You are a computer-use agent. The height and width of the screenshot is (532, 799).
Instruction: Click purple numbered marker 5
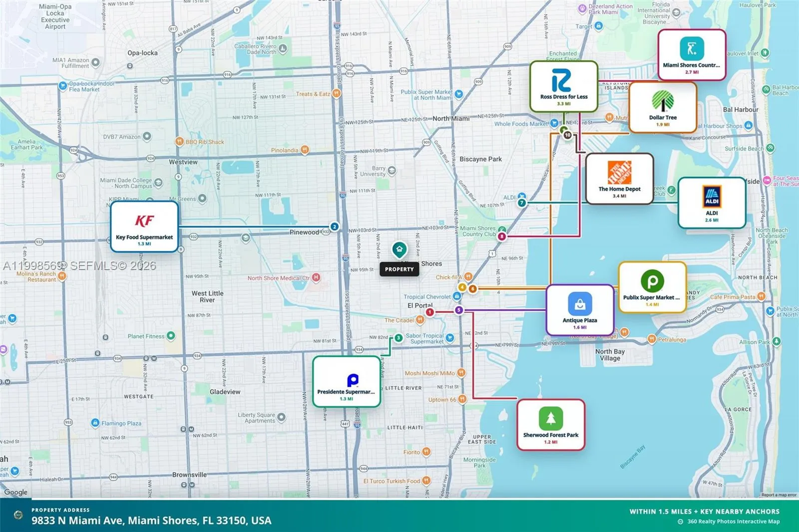click(459, 310)
